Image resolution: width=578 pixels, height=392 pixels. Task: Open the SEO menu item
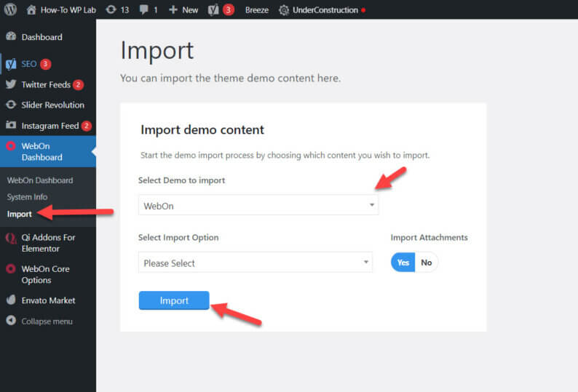48,64
